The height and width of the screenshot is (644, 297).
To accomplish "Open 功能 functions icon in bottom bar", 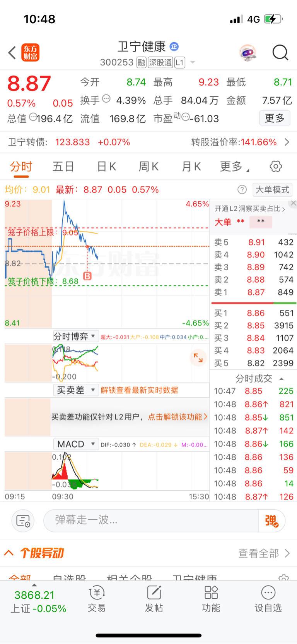I will click(x=211, y=599).
